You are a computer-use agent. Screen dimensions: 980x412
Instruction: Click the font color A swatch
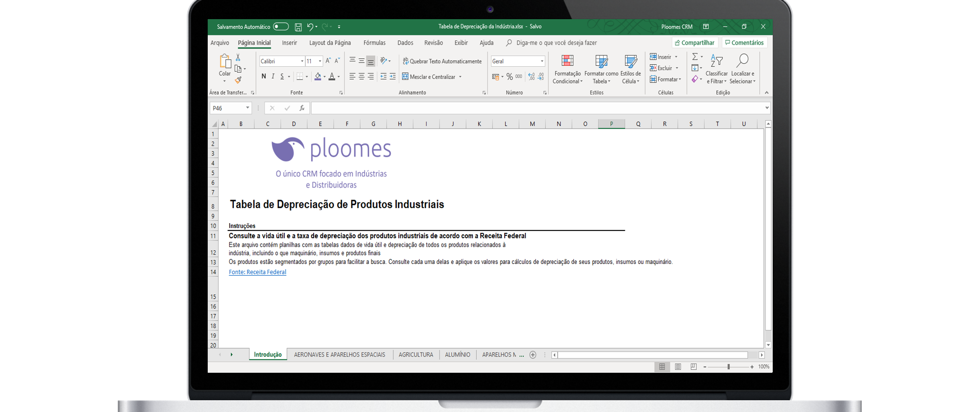tap(332, 77)
